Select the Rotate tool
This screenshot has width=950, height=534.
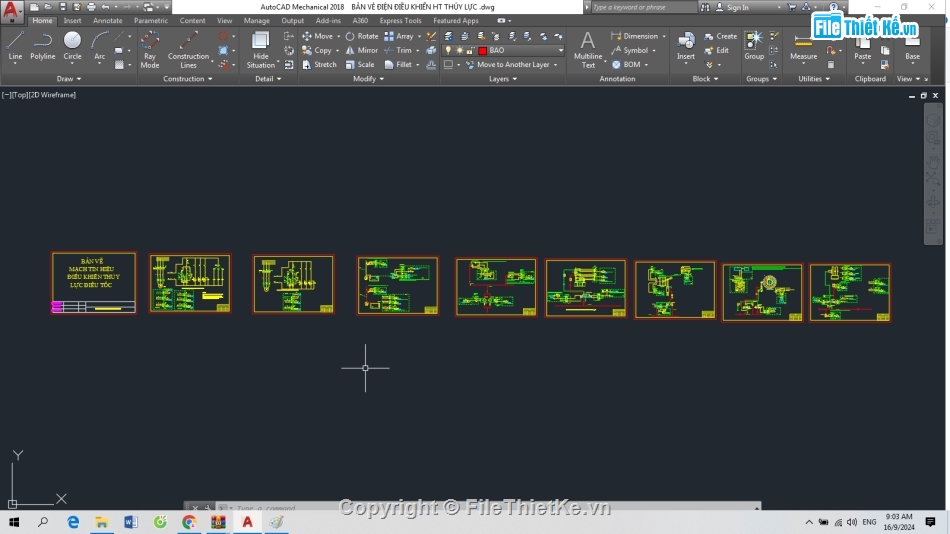362,36
